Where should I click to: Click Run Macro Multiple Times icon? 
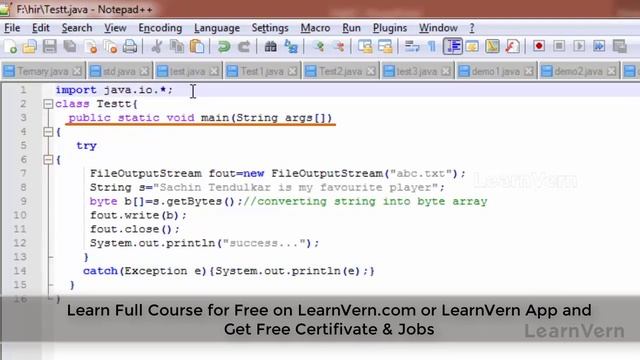(x=599, y=46)
